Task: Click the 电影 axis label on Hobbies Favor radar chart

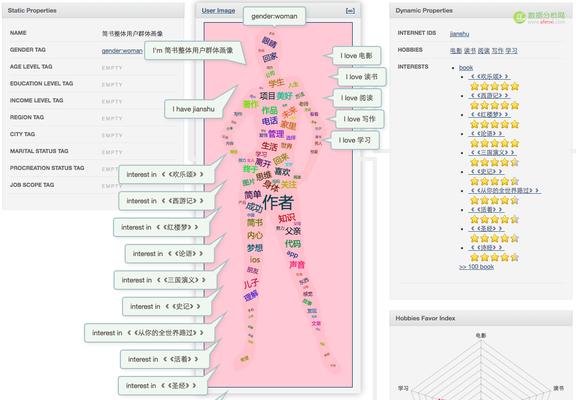Action: (x=481, y=335)
